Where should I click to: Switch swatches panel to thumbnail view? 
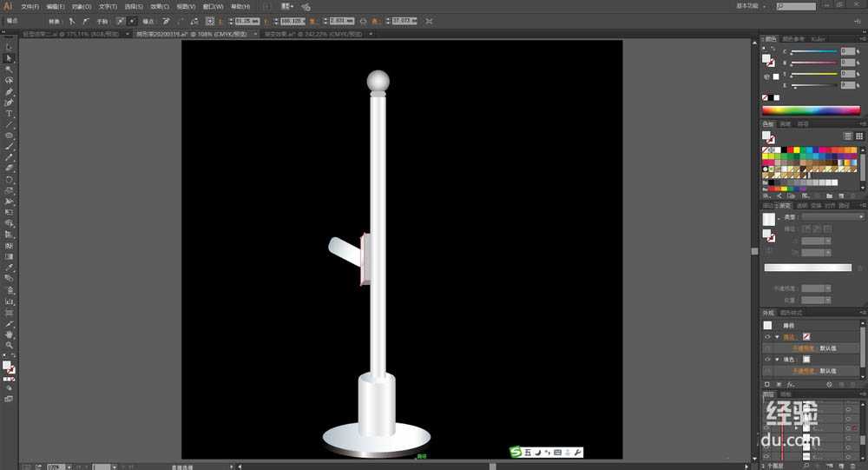point(859,136)
